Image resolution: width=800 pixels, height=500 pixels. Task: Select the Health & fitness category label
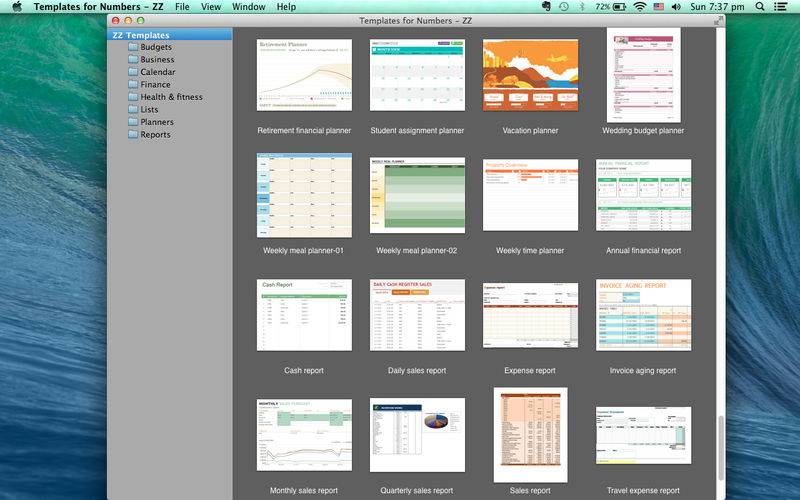(171, 97)
